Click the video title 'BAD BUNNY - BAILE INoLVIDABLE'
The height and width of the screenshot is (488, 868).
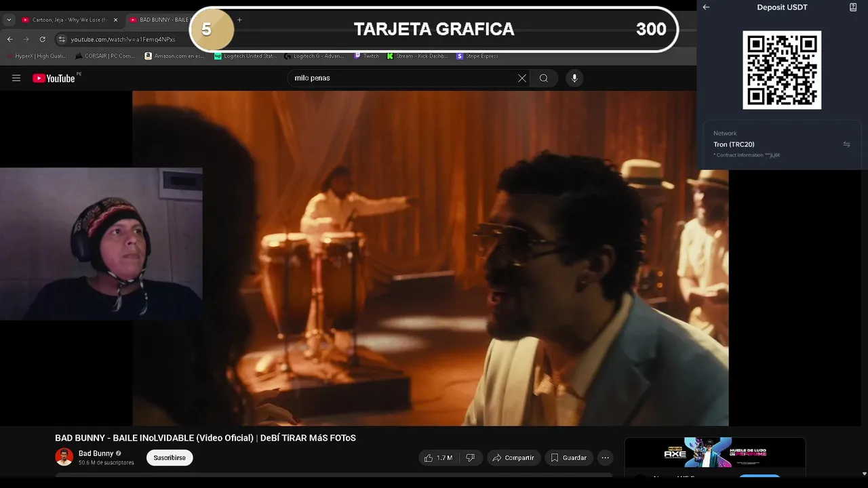205,438
